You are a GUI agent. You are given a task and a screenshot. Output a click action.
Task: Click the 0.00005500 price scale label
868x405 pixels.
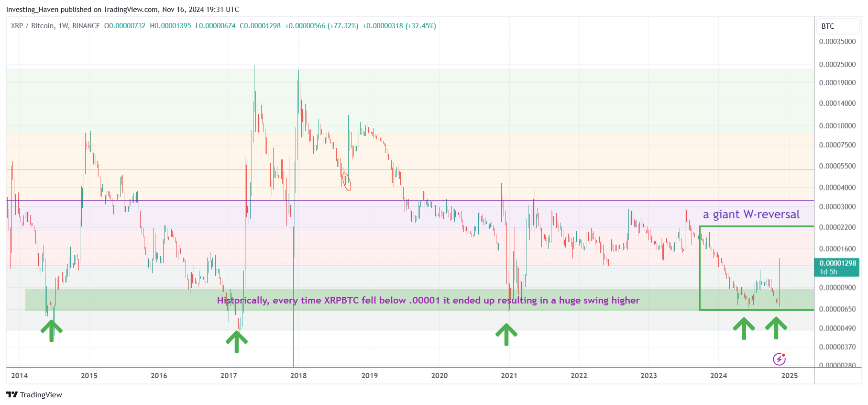click(837, 166)
